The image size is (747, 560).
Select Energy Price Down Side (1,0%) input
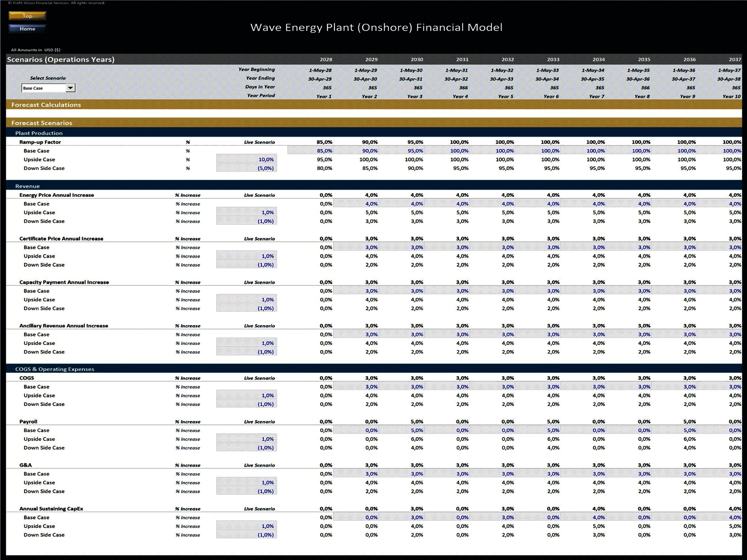[247, 221]
